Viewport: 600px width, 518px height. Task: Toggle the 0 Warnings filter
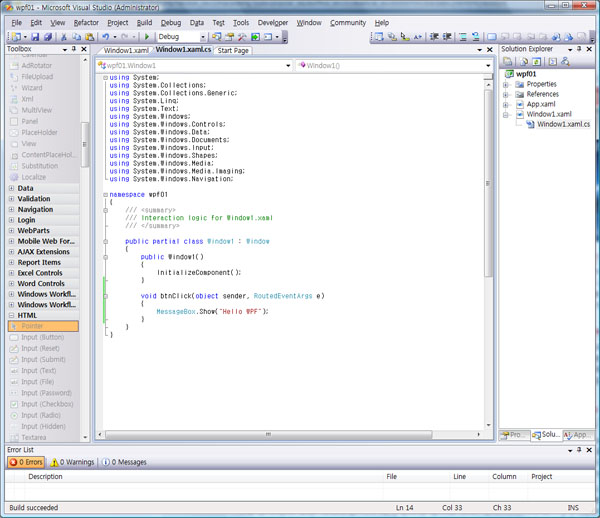tap(72, 462)
